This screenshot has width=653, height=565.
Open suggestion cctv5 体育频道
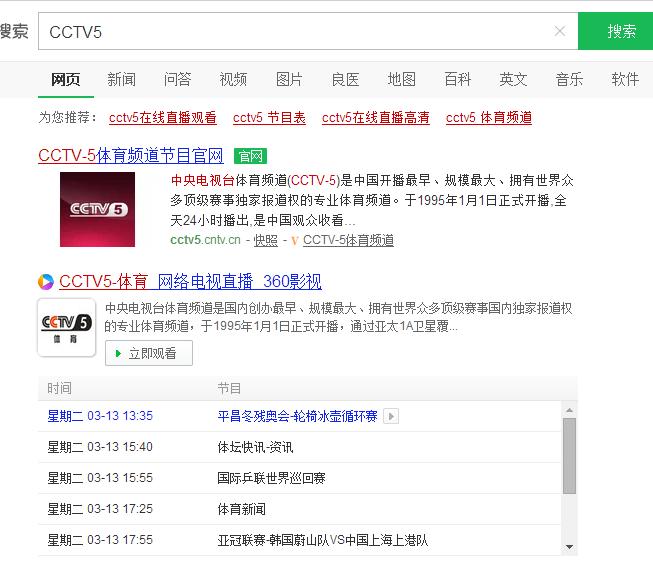pyautogui.click(x=489, y=118)
